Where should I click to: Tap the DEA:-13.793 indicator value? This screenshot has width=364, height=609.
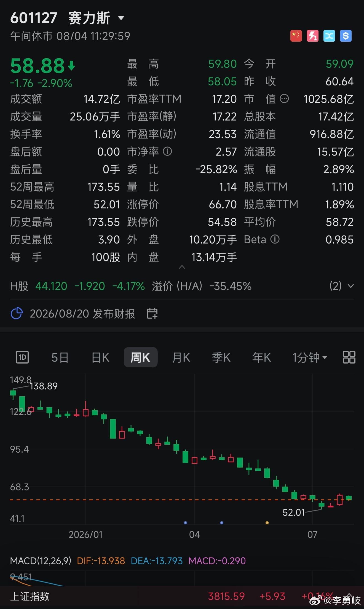157,561
